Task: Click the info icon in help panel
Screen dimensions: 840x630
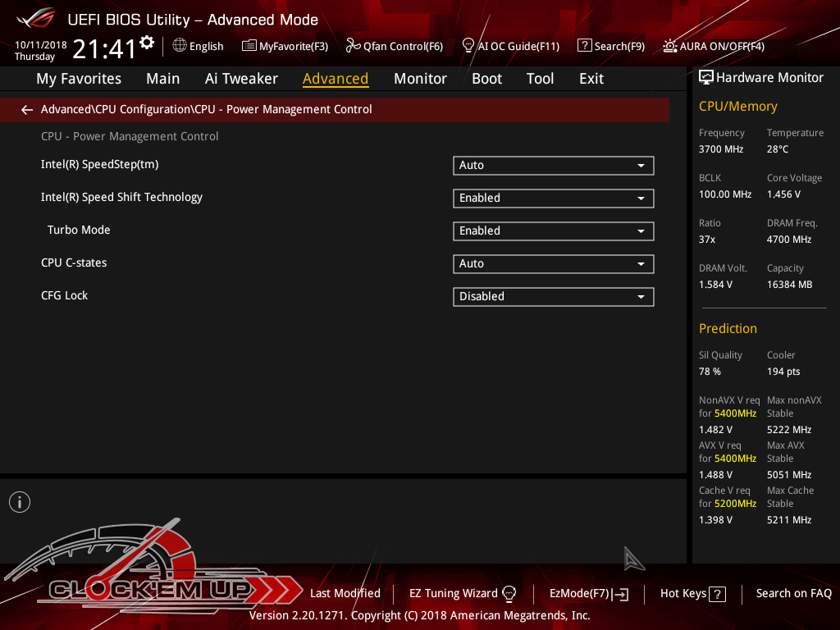Action: click(x=20, y=502)
